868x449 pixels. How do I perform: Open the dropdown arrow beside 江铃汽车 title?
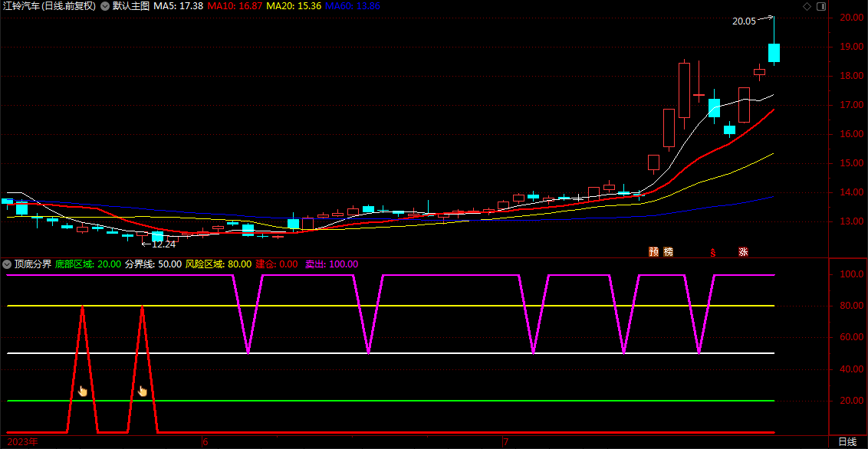pyautogui.click(x=104, y=6)
